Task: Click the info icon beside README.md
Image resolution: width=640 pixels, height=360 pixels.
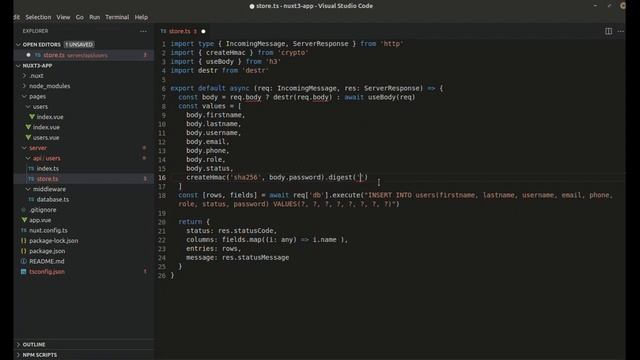Action: click(x=24, y=261)
